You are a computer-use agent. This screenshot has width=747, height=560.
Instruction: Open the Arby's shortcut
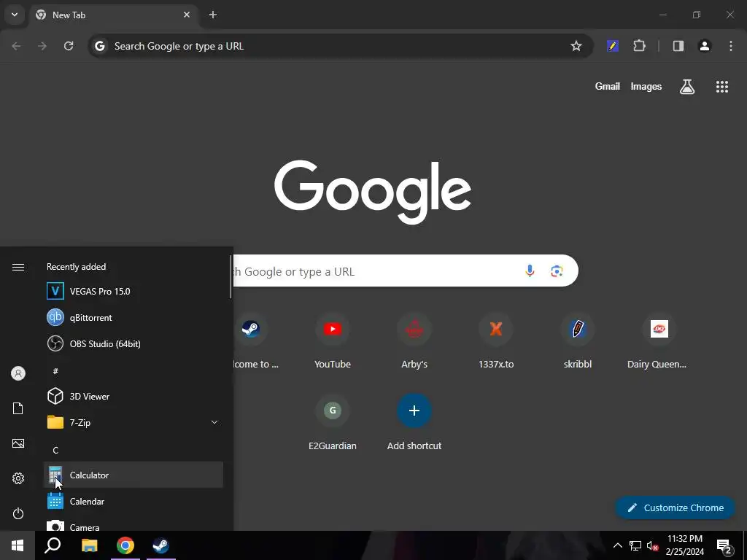click(x=414, y=341)
